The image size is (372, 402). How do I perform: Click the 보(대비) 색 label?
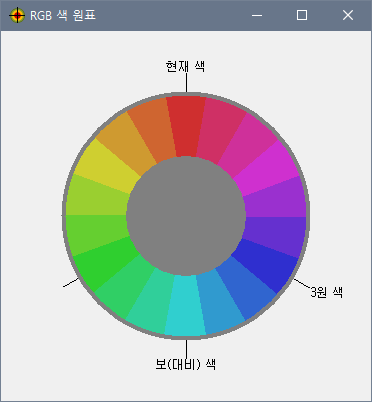(x=185, y=364)
